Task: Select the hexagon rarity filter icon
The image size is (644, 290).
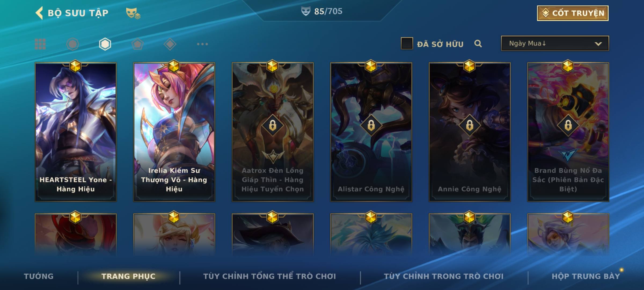Action: click(105, 44)
